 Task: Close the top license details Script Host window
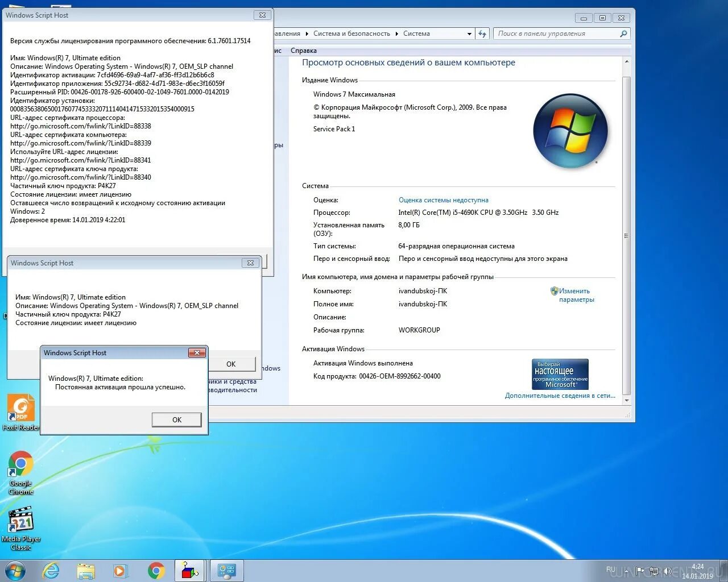pos(262,15)
